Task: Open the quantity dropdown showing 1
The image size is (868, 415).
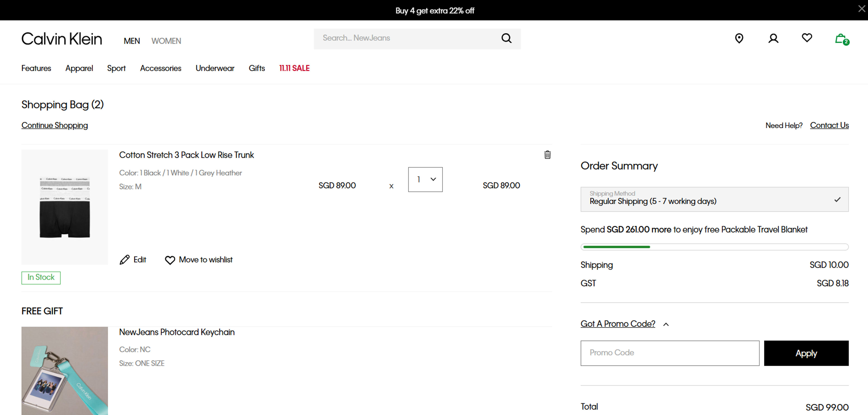Action: point(425,179)
